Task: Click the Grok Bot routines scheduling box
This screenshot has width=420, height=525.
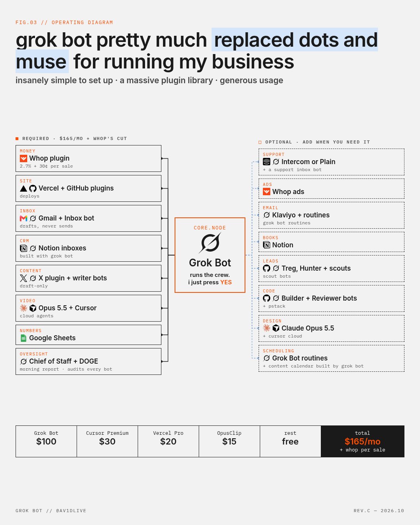Action: (x=331, y=358)
